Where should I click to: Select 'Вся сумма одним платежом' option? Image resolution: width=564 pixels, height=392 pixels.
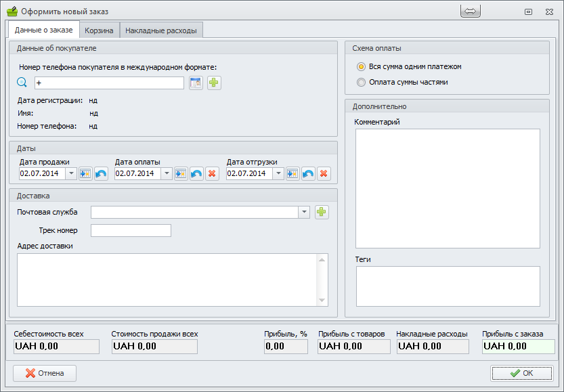pos(361,67)
